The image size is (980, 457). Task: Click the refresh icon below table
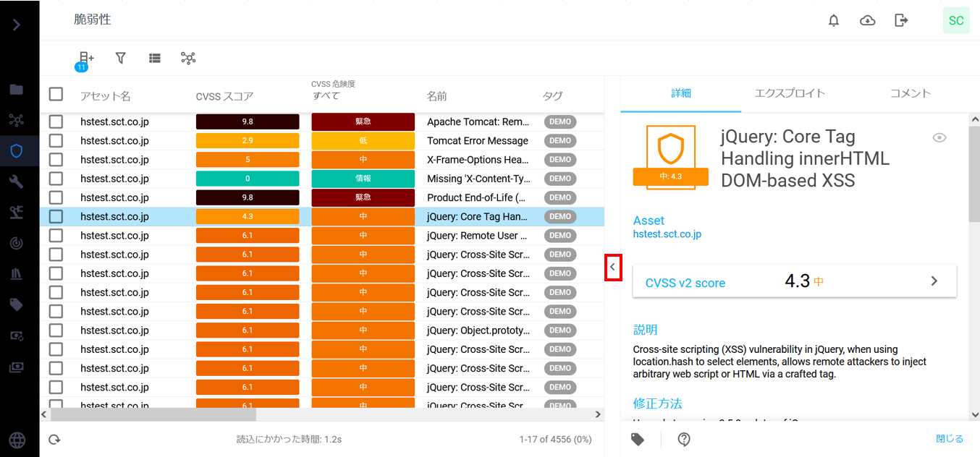tap(54, 439)
